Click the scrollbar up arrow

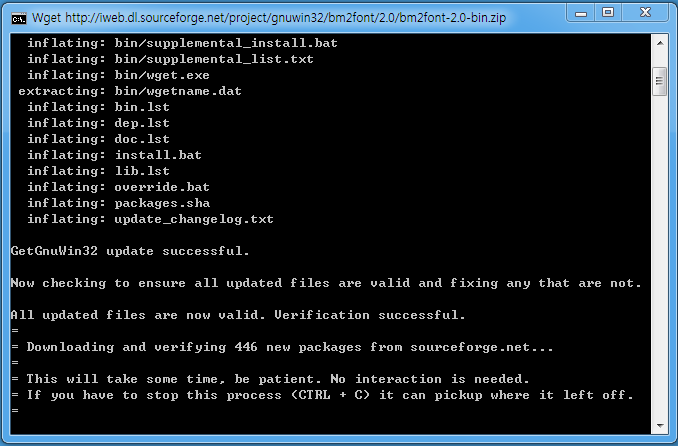click(660, 43)
